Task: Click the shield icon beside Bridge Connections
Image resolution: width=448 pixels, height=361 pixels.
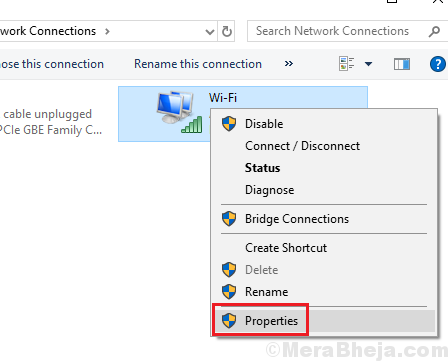Action: pyautogui.click(x=229, y=219)
